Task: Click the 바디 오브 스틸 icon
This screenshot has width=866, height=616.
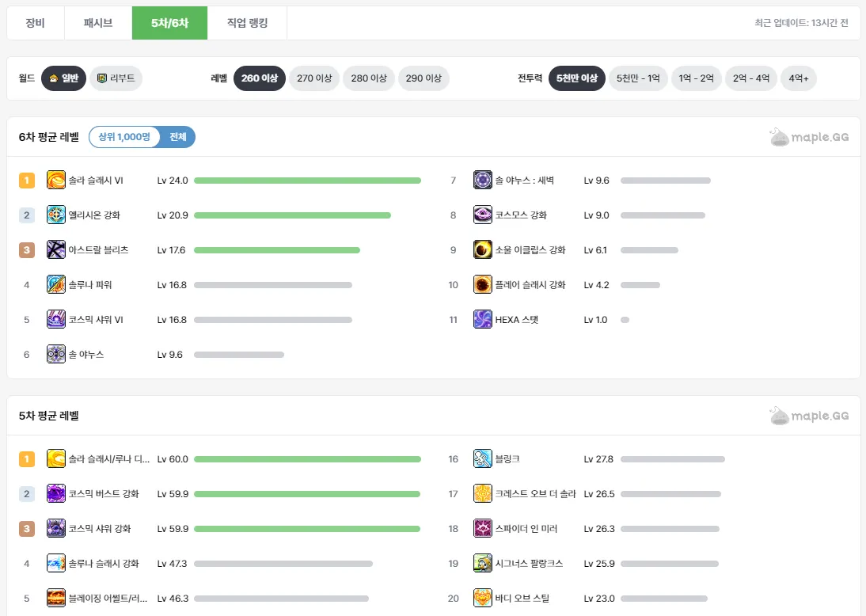Action: pos(483,598)
